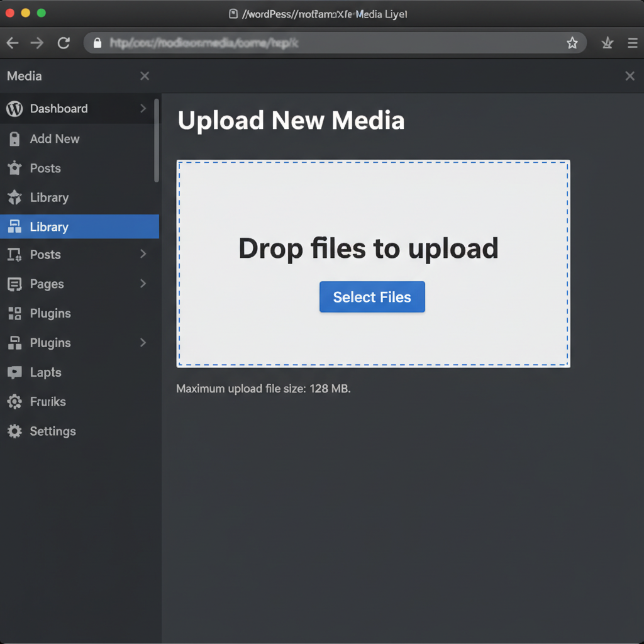Expand the Posts submenu chevron
This screenshot has width=644, height=644.
pyautogui.click(x=143, y=255)
